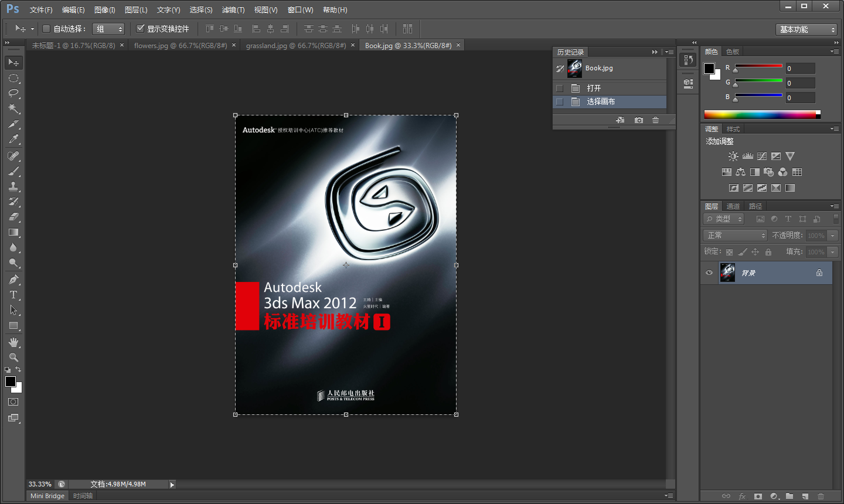Click the 背景 layer thumbnail

click(x=727, y=273)
